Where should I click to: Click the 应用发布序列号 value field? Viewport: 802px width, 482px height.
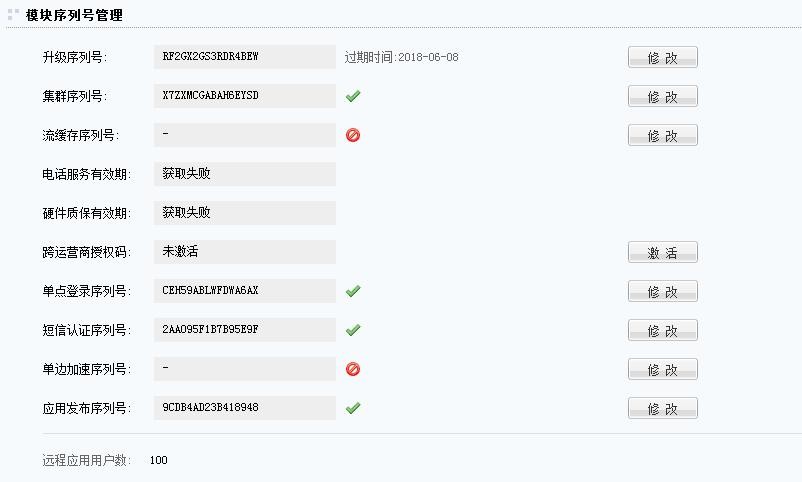tap(245, 408)
